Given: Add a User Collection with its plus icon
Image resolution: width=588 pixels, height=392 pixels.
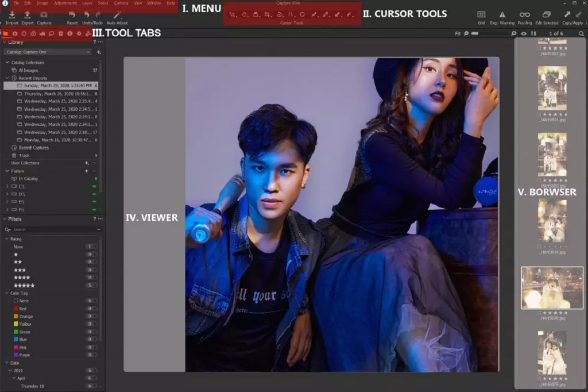Looking at the screenshot, I should tap(87, 163).
